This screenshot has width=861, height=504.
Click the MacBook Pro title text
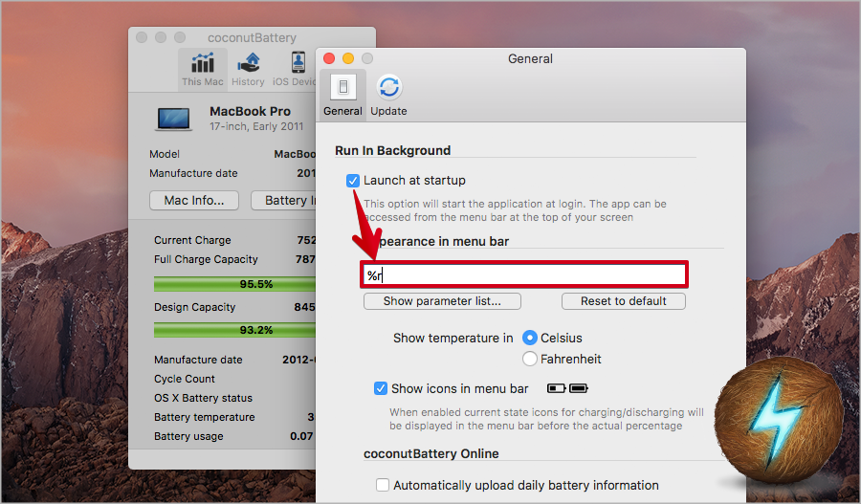pos(250,112)
